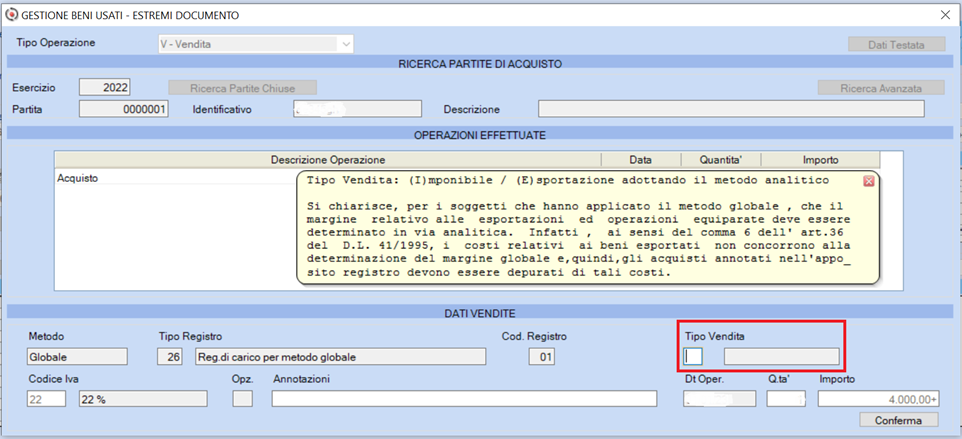Click the application icon in title bar
Screen dimensions: 962x439
coord(12,14)
